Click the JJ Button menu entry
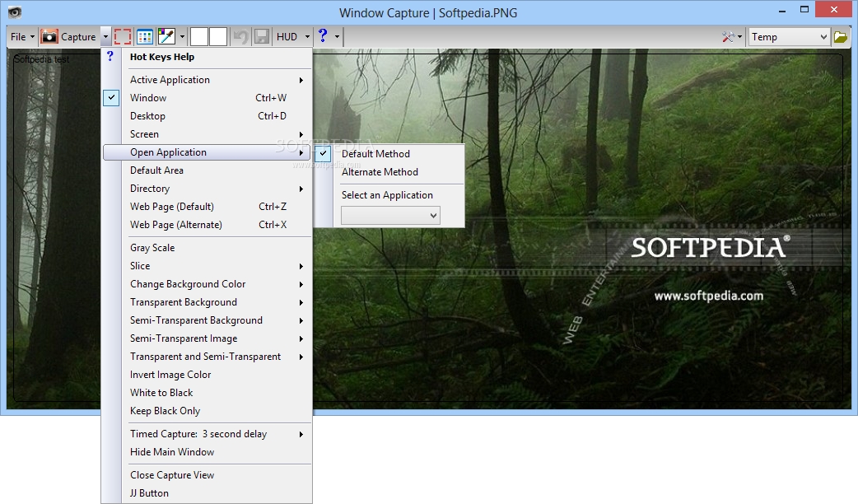 coord(208,493)
